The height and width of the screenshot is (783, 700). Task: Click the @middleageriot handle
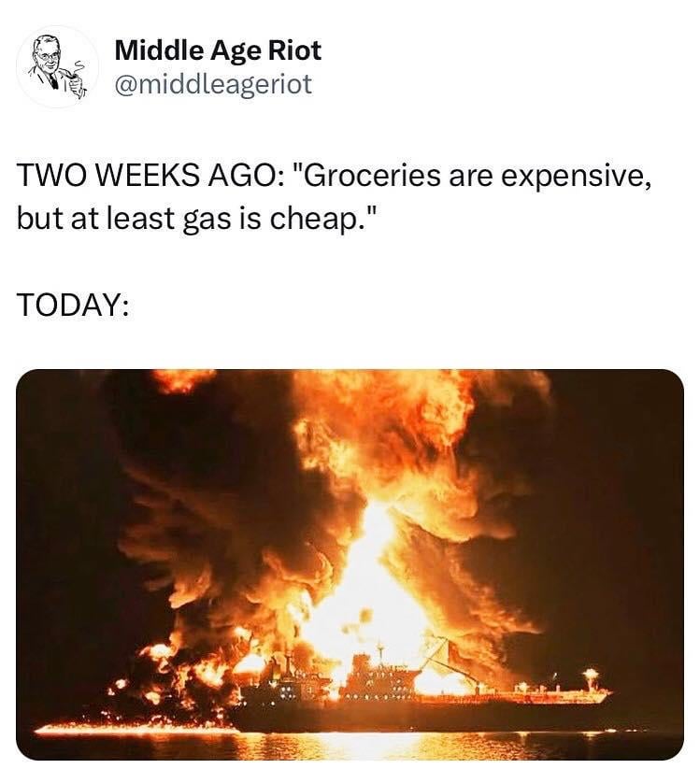(213, 85)
